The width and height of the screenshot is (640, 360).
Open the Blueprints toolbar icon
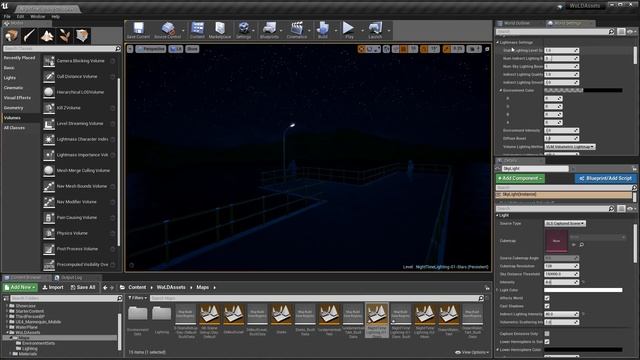269,28
